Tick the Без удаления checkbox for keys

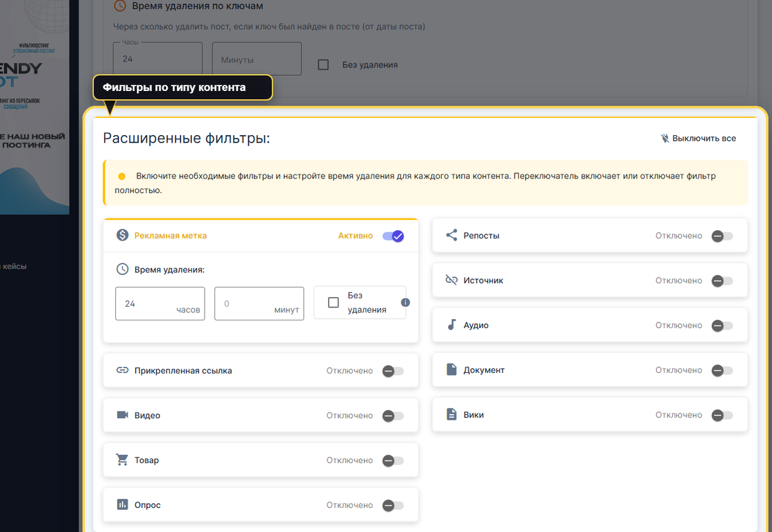click(x=323, y=65)
